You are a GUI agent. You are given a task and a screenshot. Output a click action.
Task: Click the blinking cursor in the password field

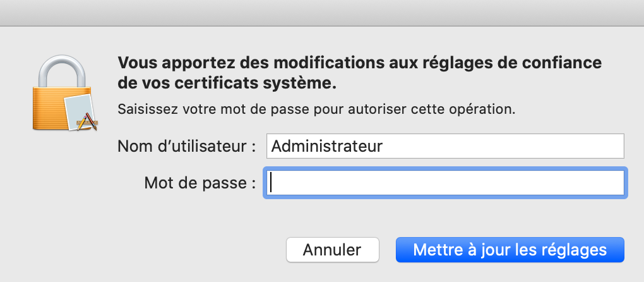(x=271, y=183)
